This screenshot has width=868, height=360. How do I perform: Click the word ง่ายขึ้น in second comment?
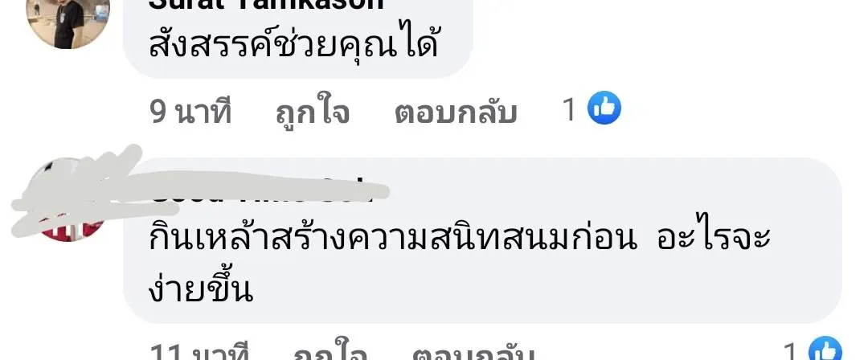click(x=200, y=288)
